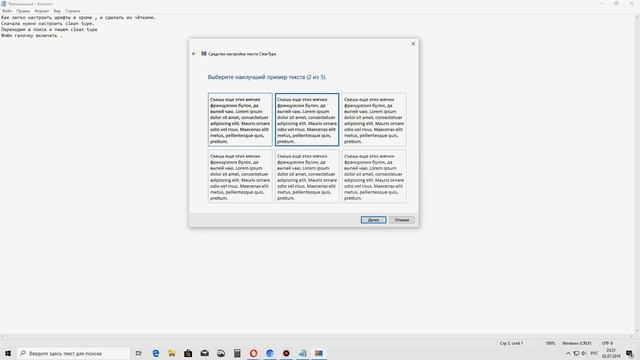Viewport: 640px width, 360px height.
Task: Open the Файл menu in Notepad
Action: (7, 11)
